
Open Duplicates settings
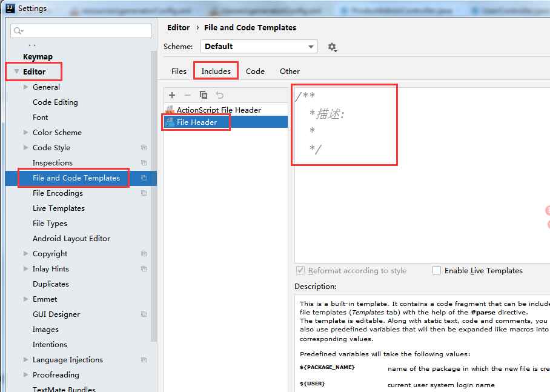(51, 284)
